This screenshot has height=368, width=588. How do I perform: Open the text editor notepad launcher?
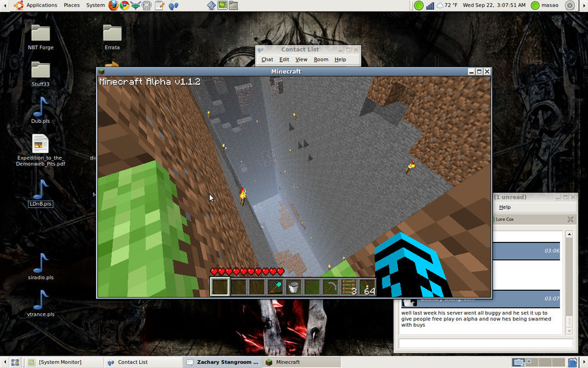click(x=160, y=5)
